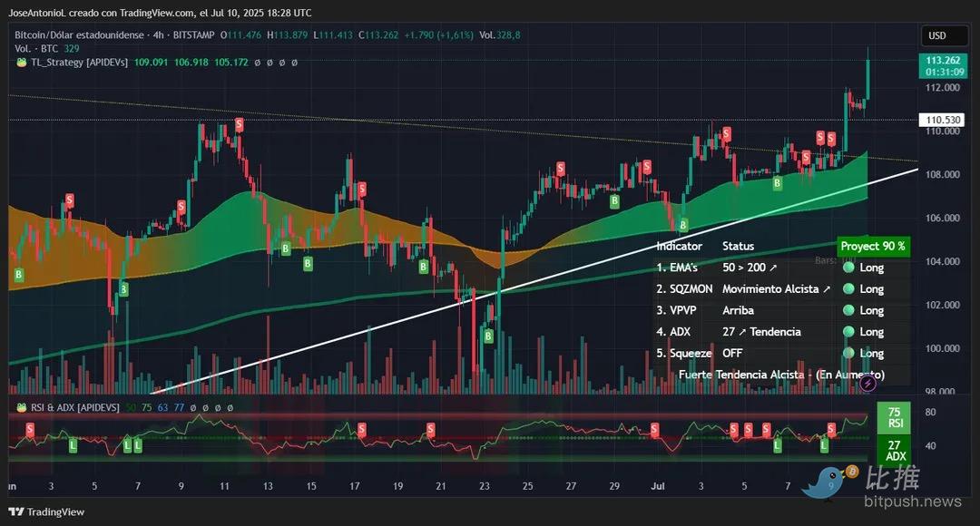Screen dimensions: 980x526
Task: Click the green dot in the SQZMON row
Action: click(x=848, y=289)
